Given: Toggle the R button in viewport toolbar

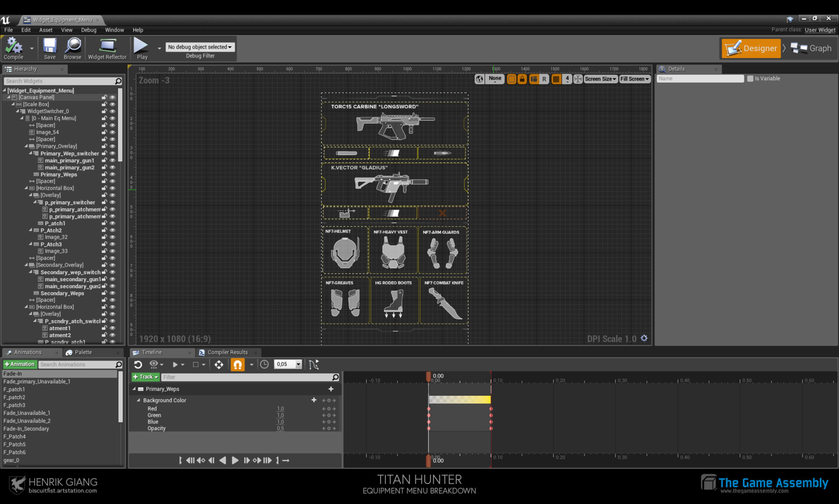Looking at the screenshot, I should (544, 79).
